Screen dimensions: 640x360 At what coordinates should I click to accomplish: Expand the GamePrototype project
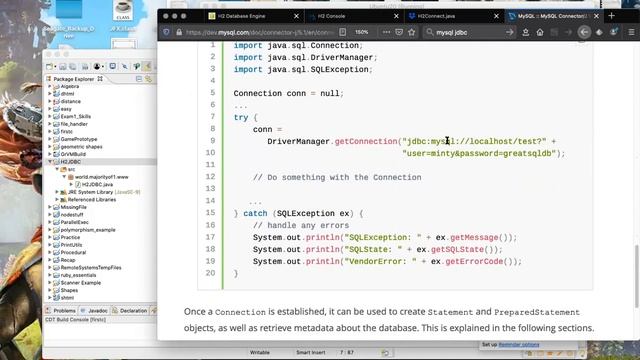[50, 139]
